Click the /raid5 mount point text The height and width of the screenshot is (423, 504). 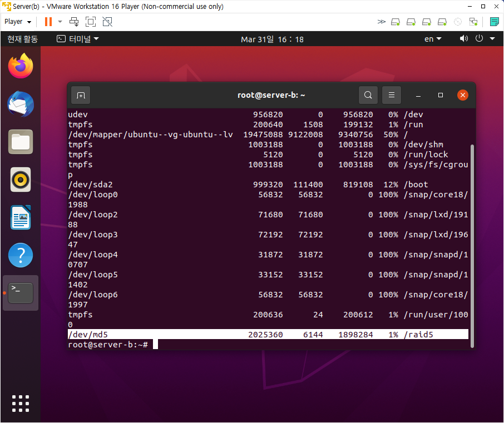(418, 335)
